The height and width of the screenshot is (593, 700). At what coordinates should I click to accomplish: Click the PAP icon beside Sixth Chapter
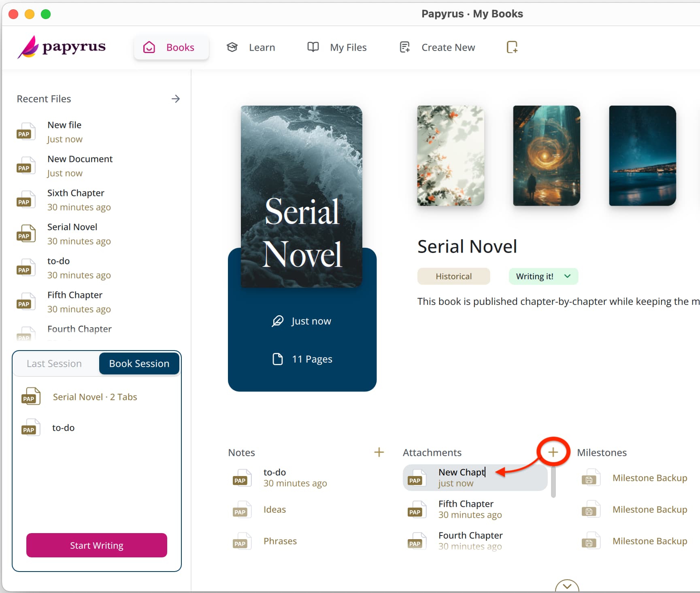[25, 200]
